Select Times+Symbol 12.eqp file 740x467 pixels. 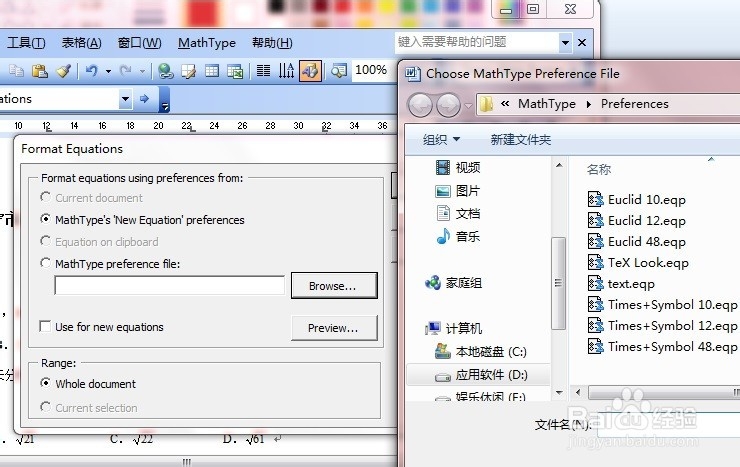(x=663, y=325)
